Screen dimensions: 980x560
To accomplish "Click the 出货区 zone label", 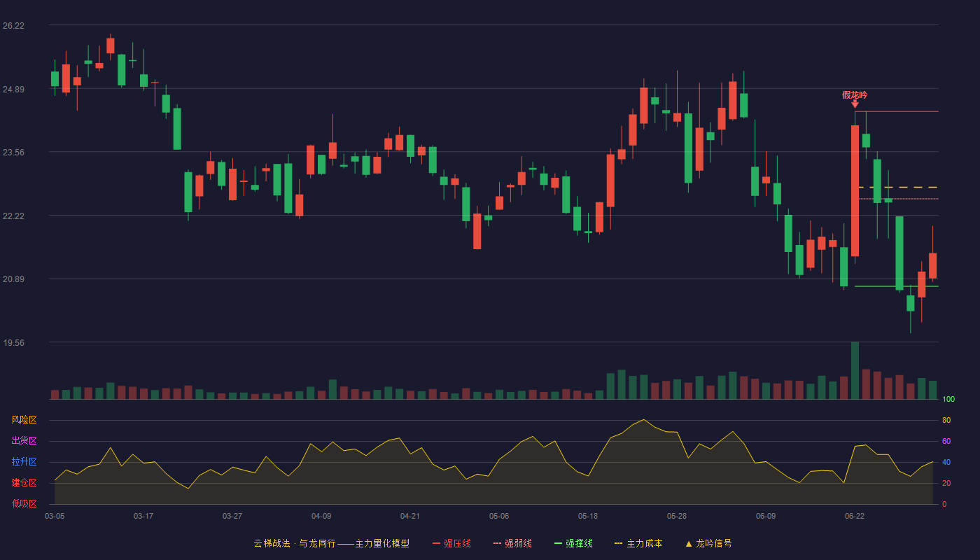I will click(x=24, y=441).
